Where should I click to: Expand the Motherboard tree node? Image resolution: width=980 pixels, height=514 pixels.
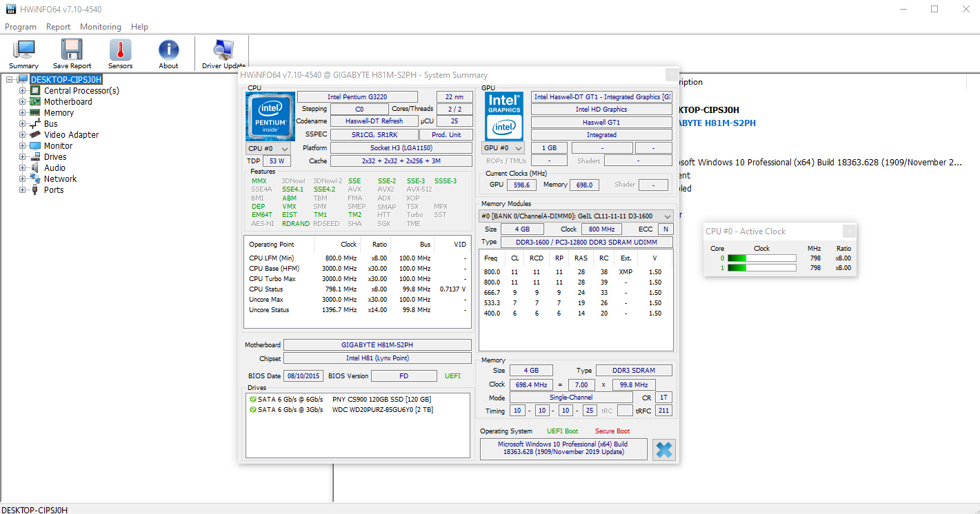point(22,101)
